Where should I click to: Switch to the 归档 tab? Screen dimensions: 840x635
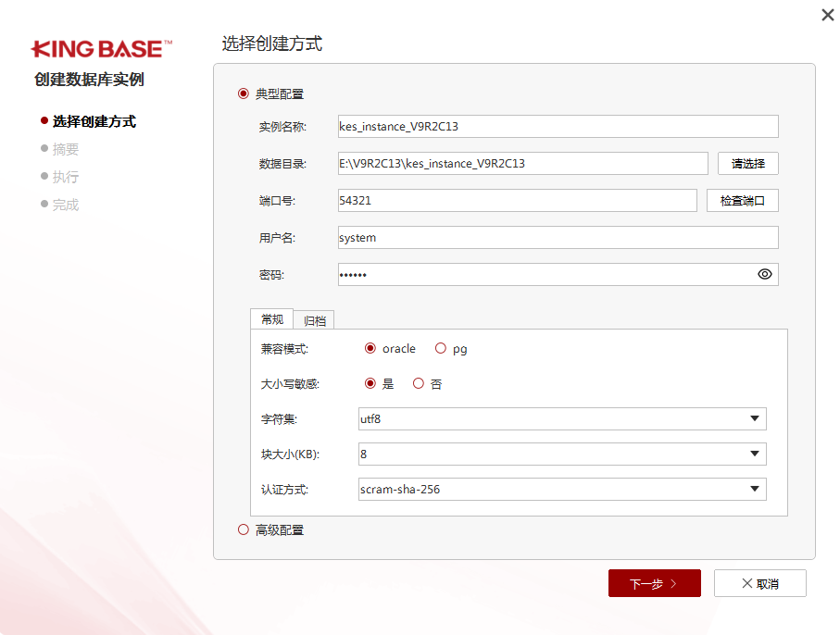click(x=314, y=320)
